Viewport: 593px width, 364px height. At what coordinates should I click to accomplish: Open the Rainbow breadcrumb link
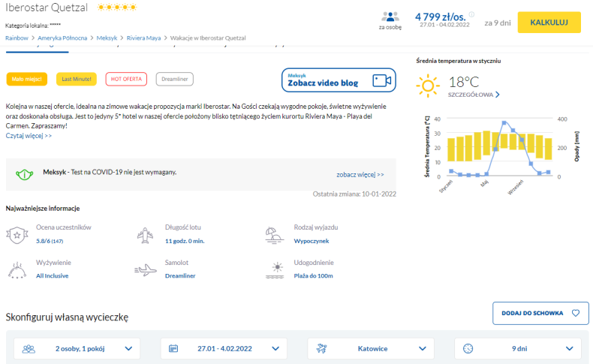(17, 38)
